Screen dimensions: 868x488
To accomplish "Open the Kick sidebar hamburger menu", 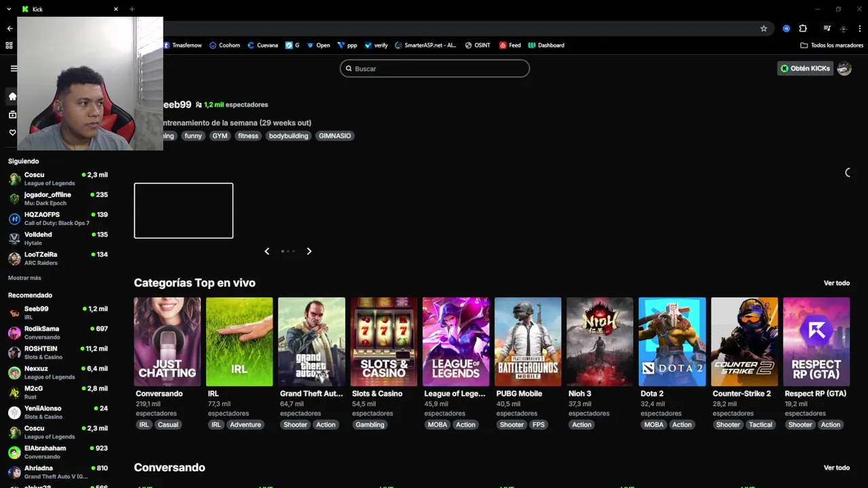I will (x=13, y=68).
